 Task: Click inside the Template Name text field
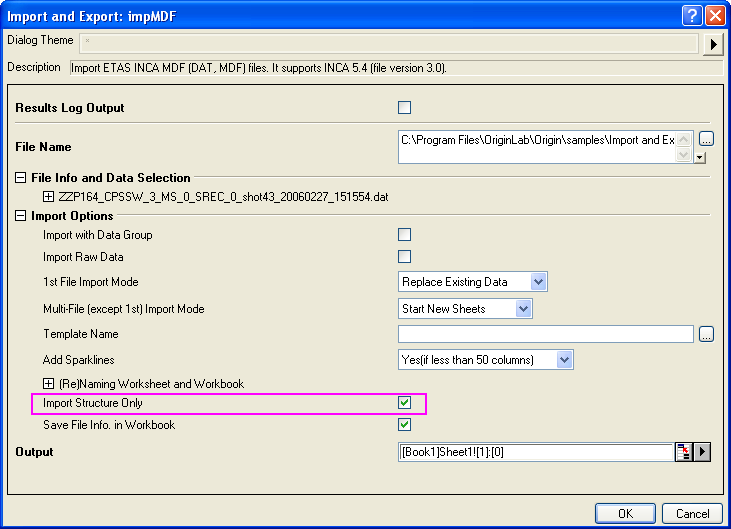tap(545, 334)
